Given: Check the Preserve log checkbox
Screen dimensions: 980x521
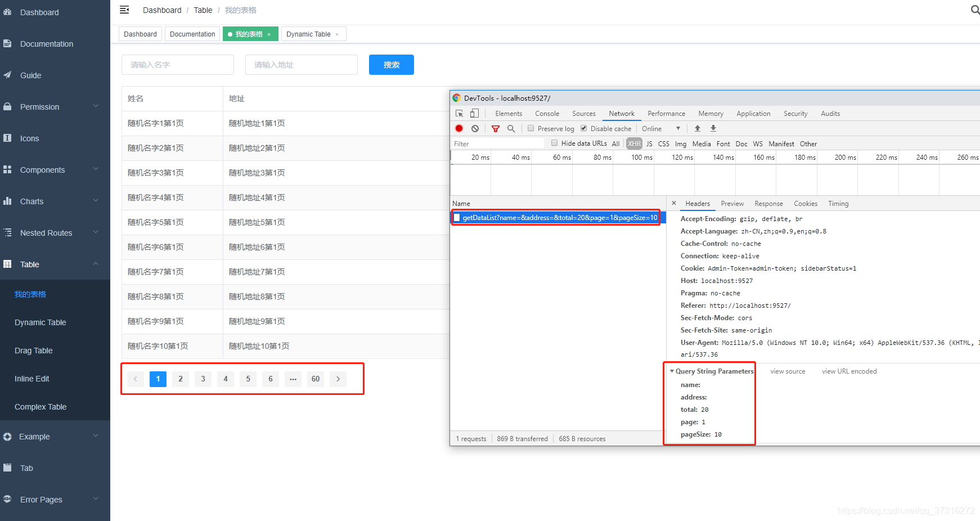Looking at the screenshot, I should [x=531, y=128].
